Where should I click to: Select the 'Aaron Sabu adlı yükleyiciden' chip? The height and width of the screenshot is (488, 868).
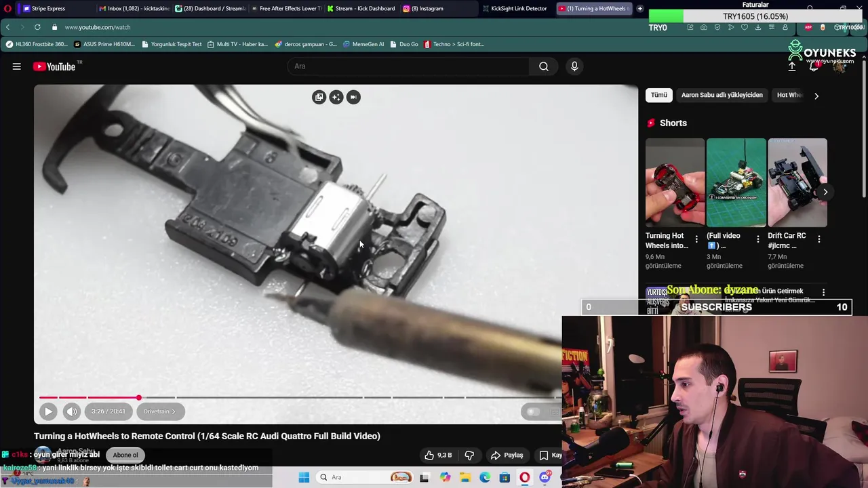722,95
